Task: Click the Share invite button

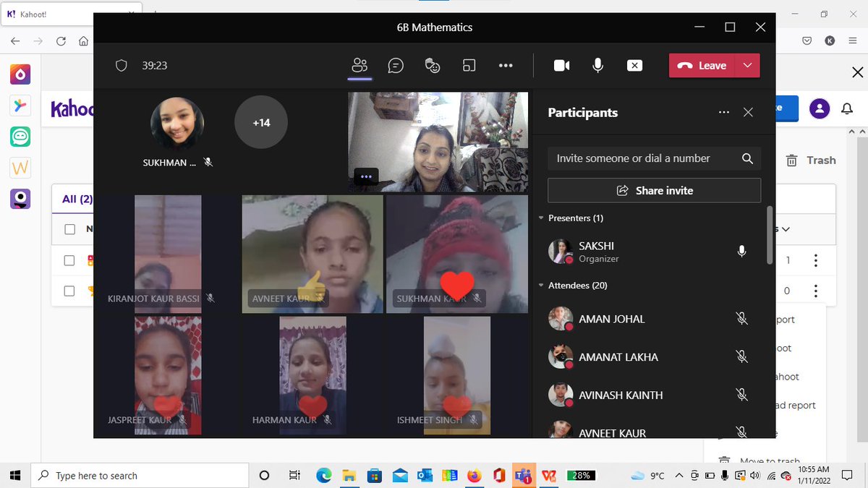Action: coord(654,190)
